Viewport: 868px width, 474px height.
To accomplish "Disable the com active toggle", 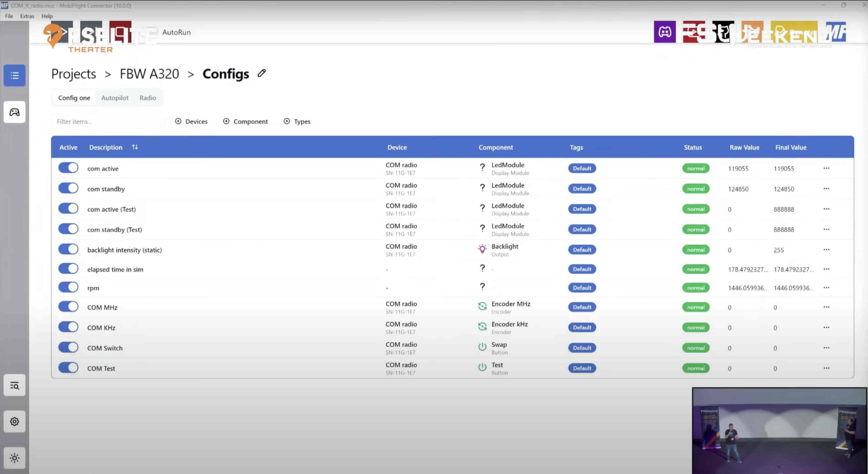I will pos(68,168).
